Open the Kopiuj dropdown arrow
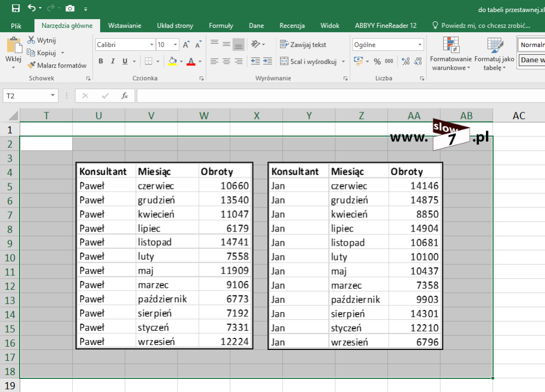545x392 pixels. (62, 53)
